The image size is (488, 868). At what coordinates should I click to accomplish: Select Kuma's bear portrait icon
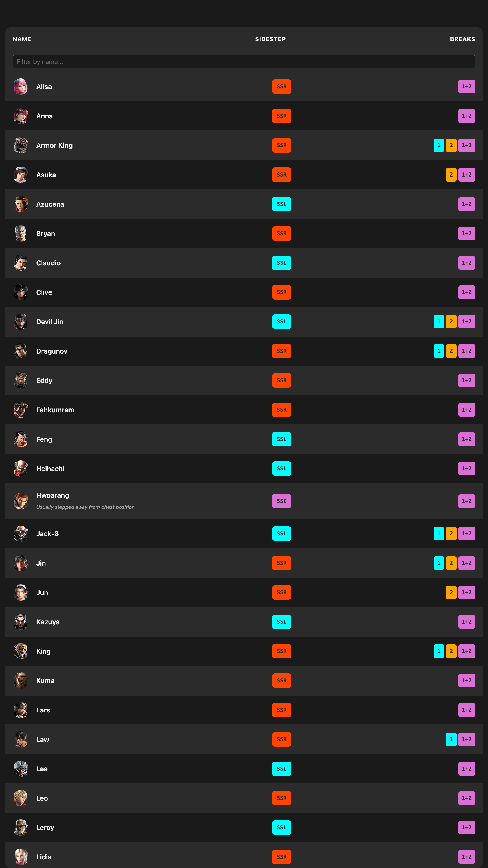tap(21, 681)
